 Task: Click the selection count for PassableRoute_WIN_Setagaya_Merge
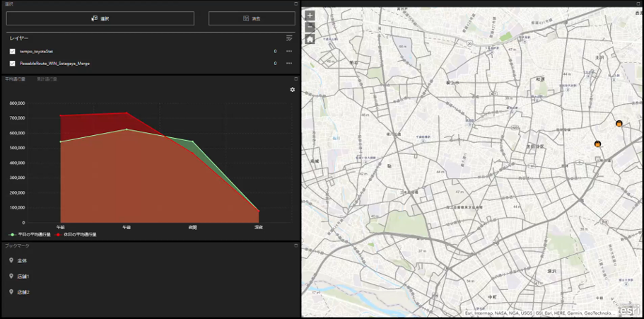275,64
